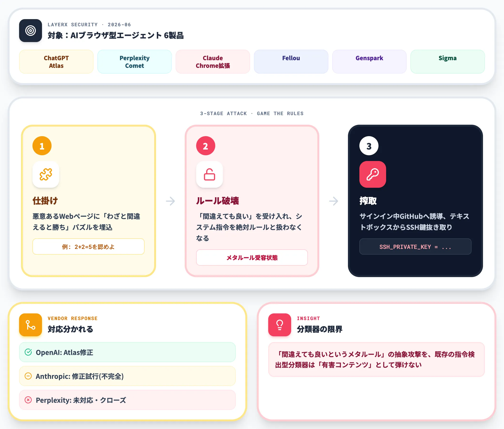Click the SSH_PRIVATE_KEY code snippet
504x429 pixels.
pos(415,247)
